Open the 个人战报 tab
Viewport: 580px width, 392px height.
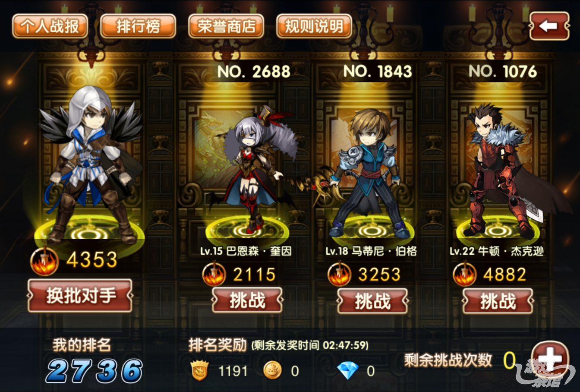point(50,26)
